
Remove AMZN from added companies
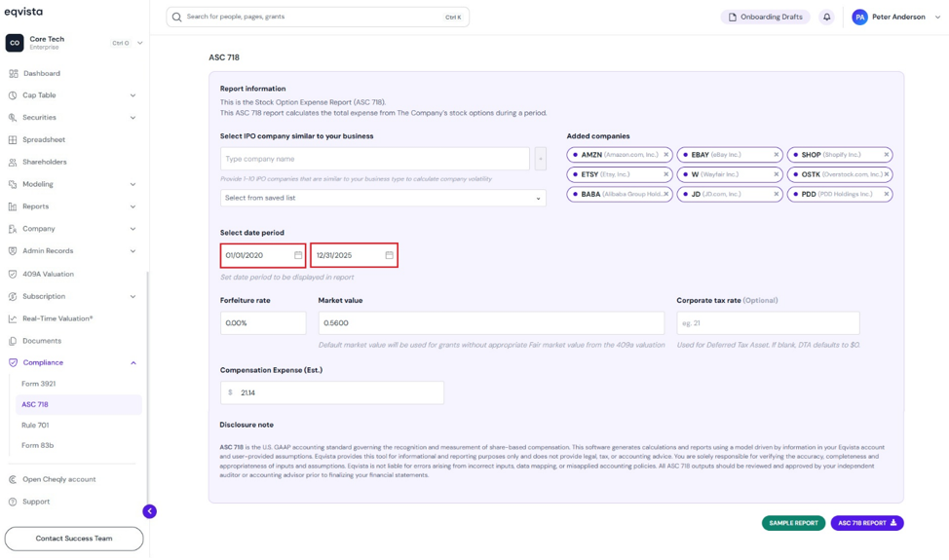(x=665, y=155)
